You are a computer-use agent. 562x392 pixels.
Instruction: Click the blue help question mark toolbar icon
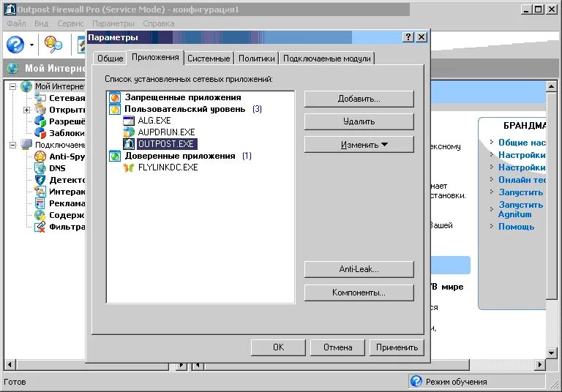click(x=15, y=45)
